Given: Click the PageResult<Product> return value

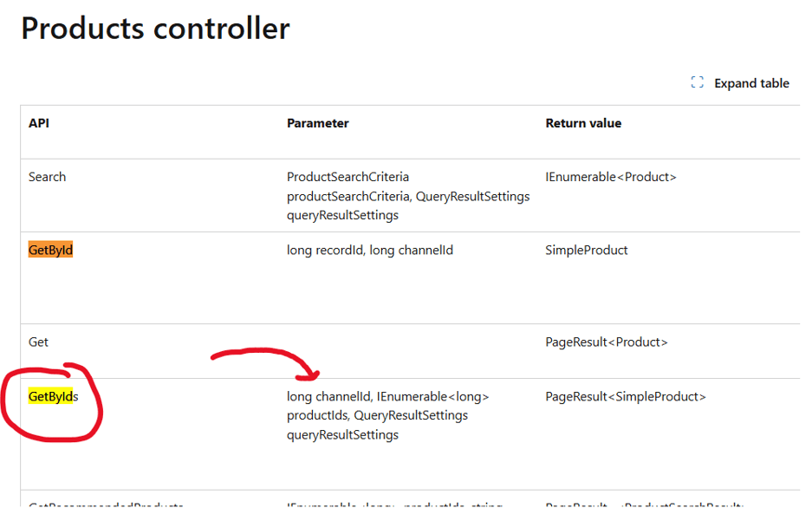Looking at the screenshot, I should click(607, 342).
